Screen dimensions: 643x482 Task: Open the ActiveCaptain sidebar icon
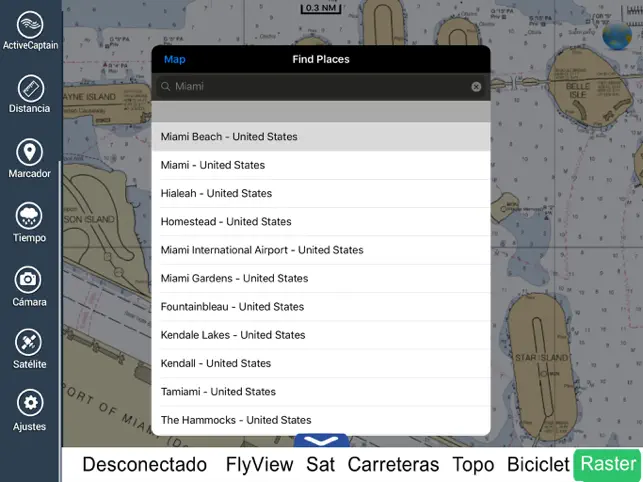coord(30,25)
